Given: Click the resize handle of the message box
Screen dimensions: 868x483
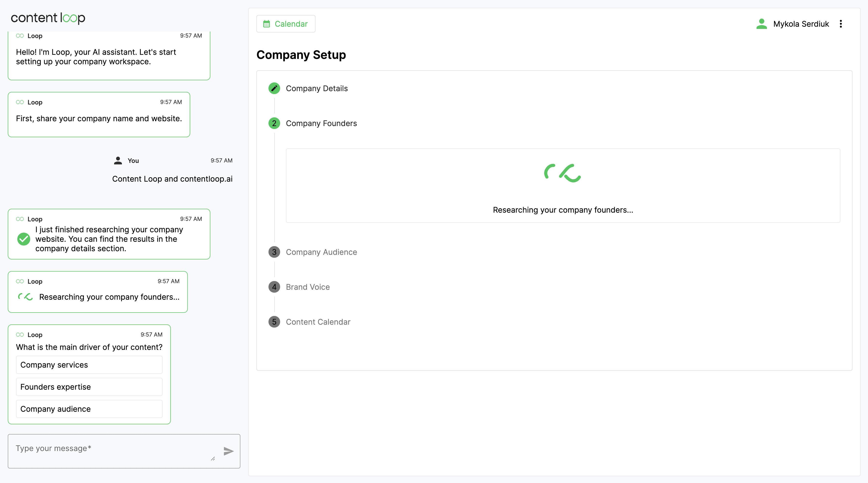Looking at the screenshot, I should click(x=213, y=459).
